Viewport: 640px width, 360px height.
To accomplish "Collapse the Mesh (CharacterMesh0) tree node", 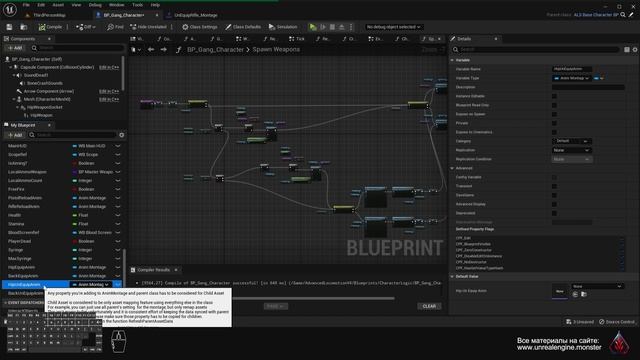I will coord(14,99).
